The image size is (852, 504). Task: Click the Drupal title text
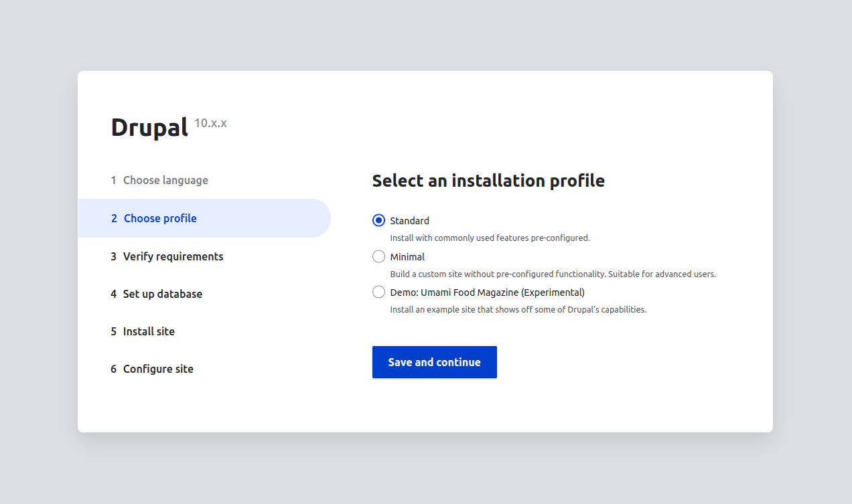coord(149,127)
